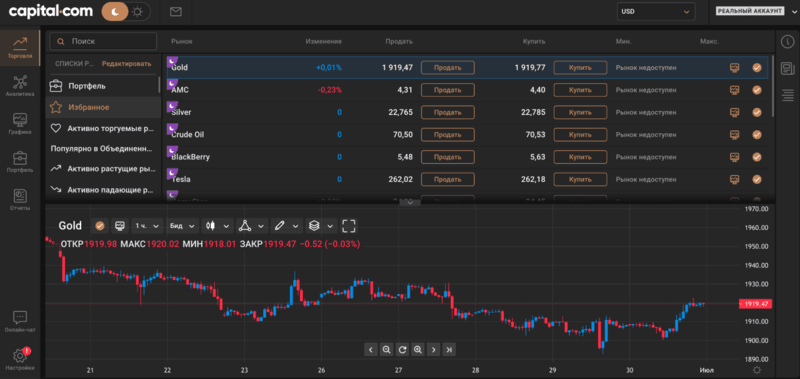Screen dimensions: 800x379
Task: Toggle favorite checkmark for Crude Oil row
Action: coord(757,135)
